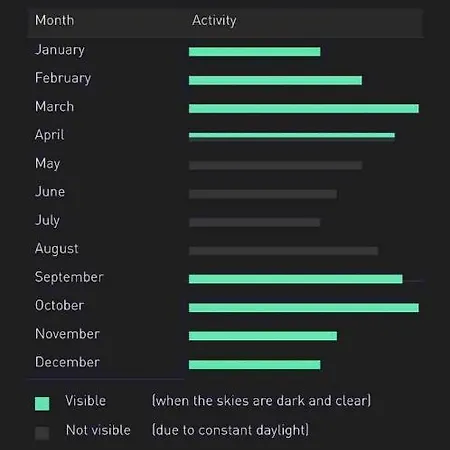Click the March activity bar
Image resolution: width=450 pixels, height=450 pixels.
pyautogui.click(x=304, y=108)
